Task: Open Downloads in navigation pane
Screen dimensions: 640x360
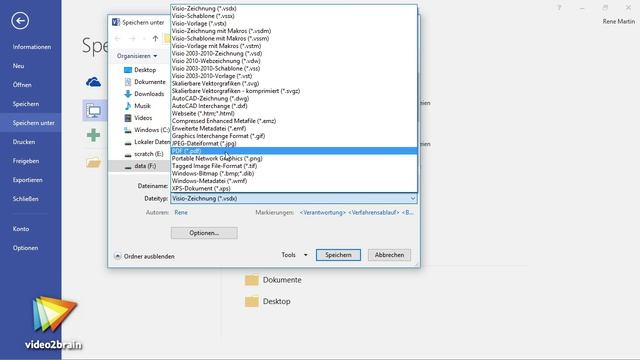Action: pyautogui.click(x=144, y=94)
